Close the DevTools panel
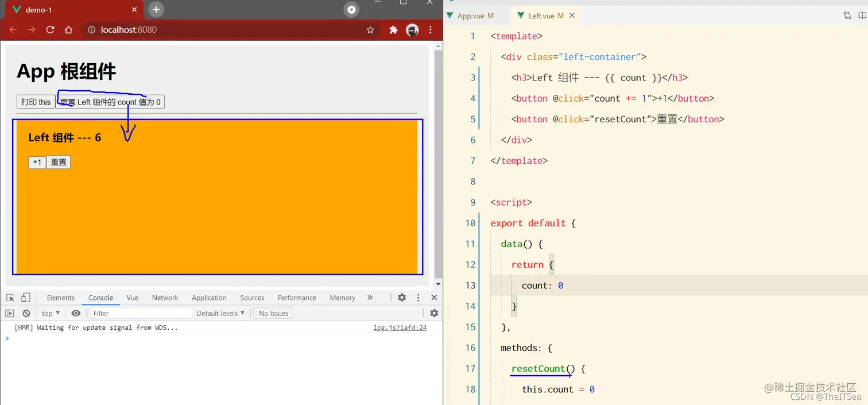868x405 pixels. coord(434,298)
